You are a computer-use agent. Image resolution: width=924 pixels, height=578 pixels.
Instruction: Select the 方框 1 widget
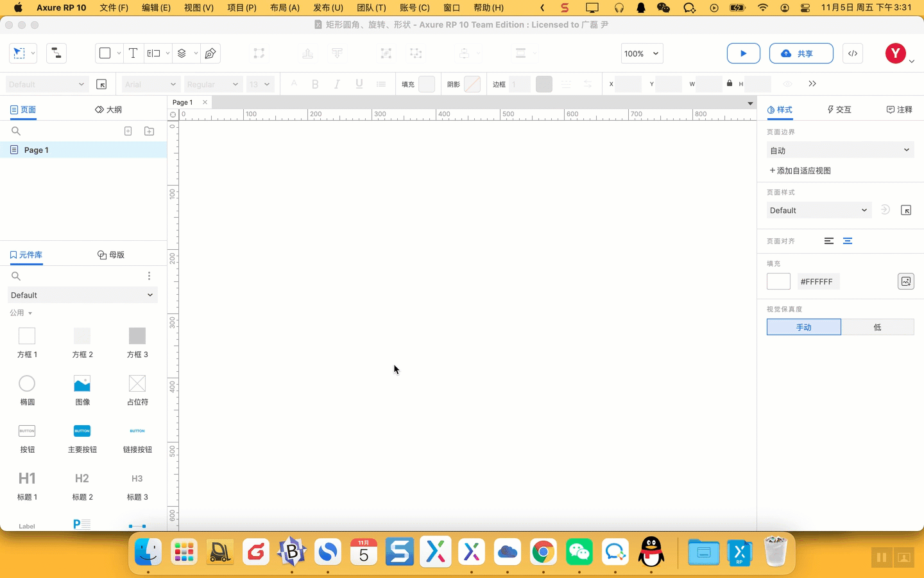[27, 343]
